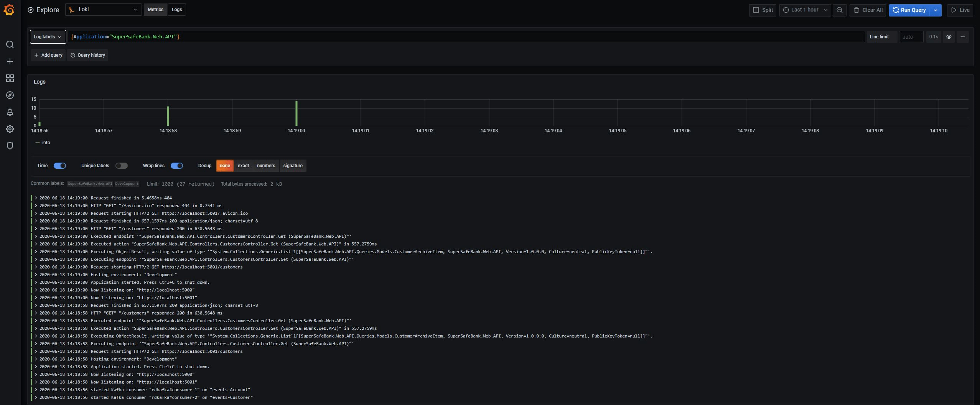Turn off the Wrap lines toggle
This screenshot has height=405, width=980.
176,166
